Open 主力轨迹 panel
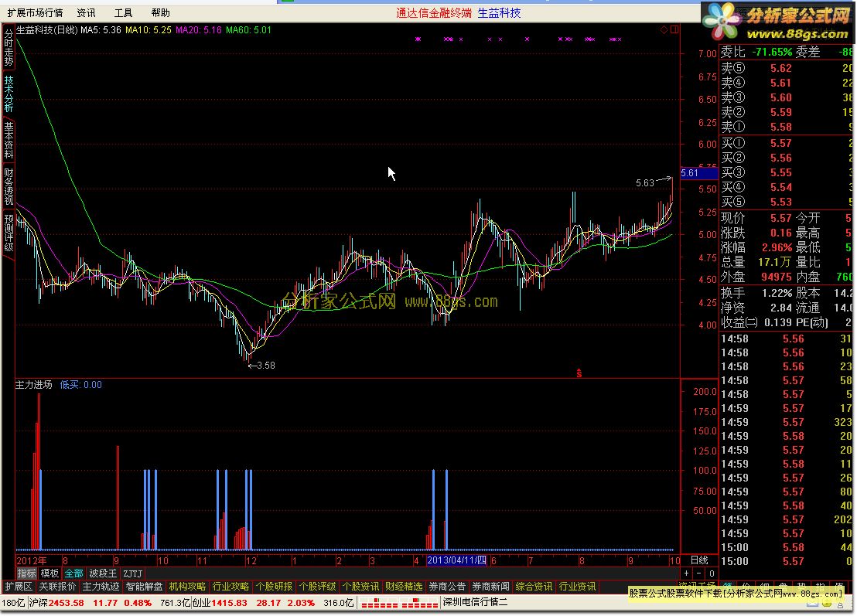857x616 pixels. [101, 587]
